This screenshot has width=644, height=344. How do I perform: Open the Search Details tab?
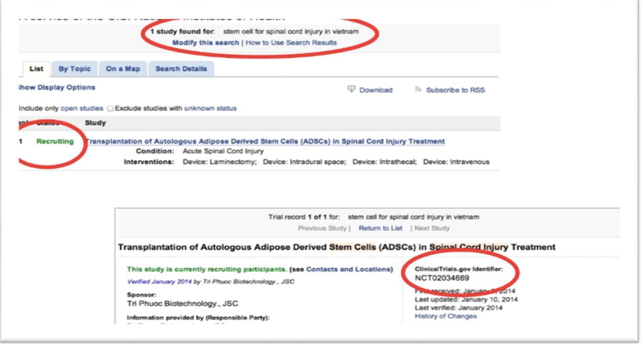coord(181,69)
